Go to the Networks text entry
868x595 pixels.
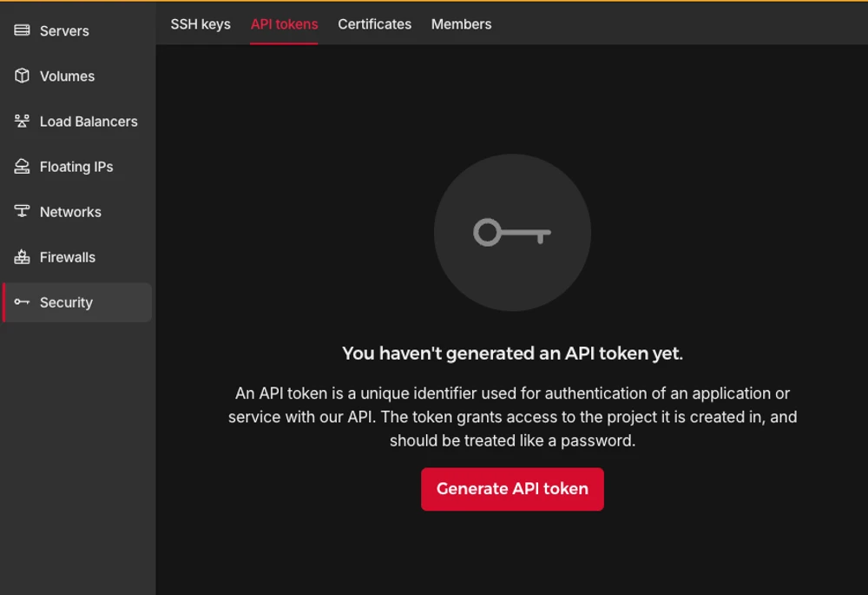click(70, 212)
